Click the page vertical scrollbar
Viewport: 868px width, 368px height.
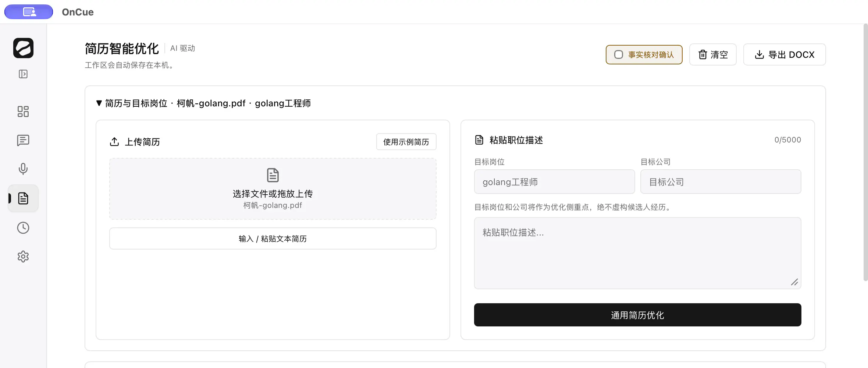865,152
